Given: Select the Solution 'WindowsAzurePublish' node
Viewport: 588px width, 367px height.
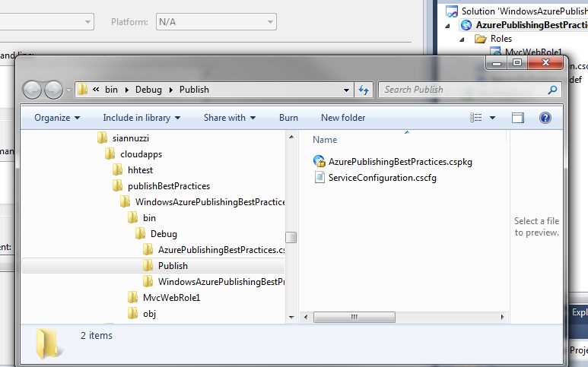Looking at the screenshot, I should pos(524,11).
